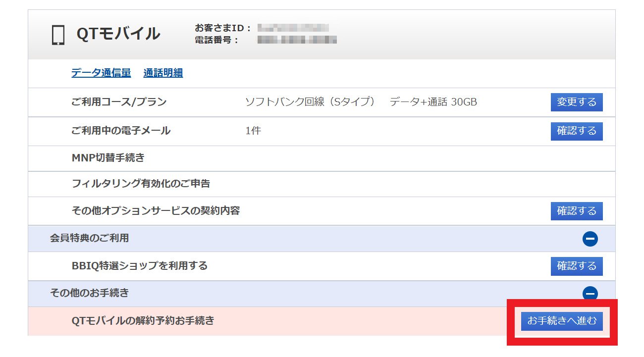Click the ご利用コース/プラン label
644x357 pixels.
click(x=119, y=102)
